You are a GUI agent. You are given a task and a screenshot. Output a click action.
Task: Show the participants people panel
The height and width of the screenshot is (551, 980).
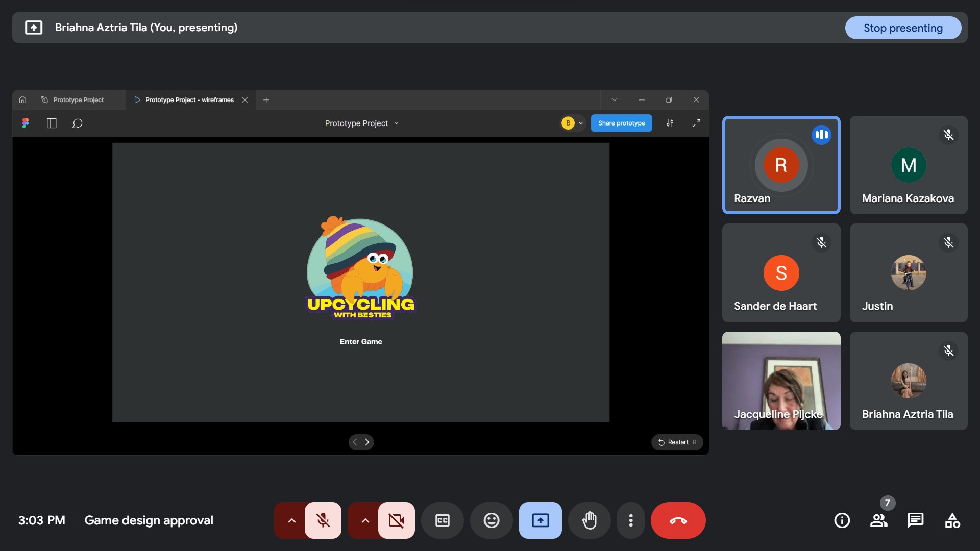point(878,520)
